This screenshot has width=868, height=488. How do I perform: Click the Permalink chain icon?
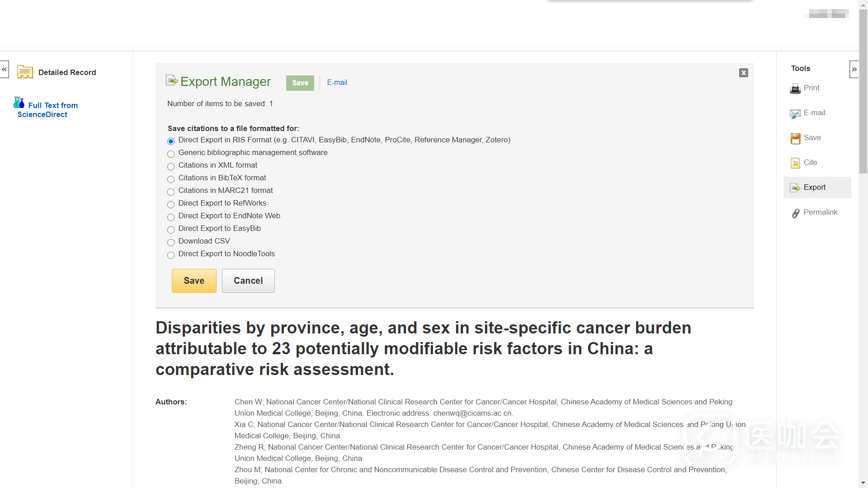pyautogui.click(x=795, y=213)
